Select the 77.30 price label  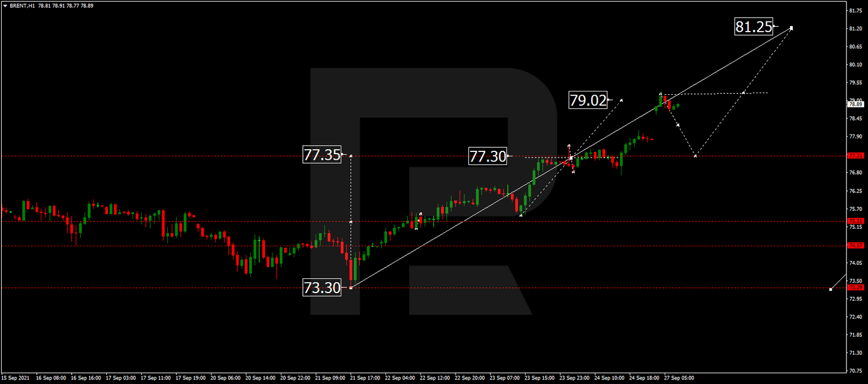click(x=488, y=156)
